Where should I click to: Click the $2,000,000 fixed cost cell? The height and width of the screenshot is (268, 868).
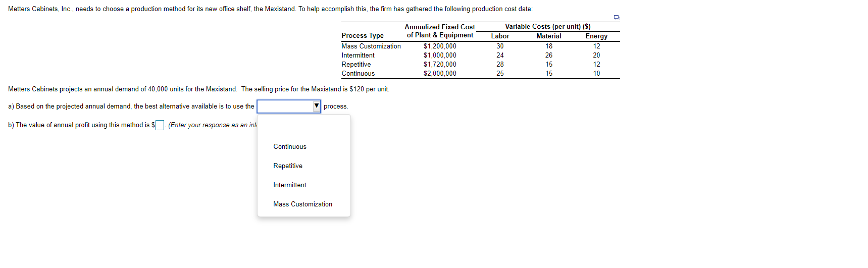440,73
